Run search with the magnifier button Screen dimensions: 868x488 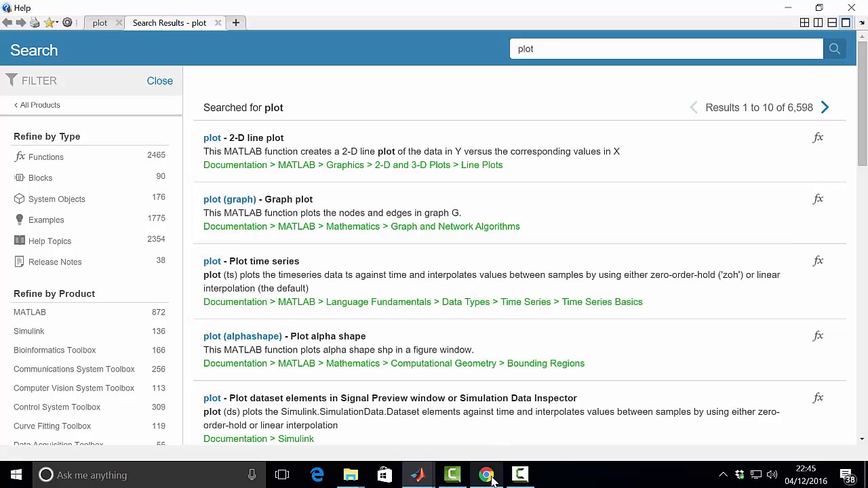[835, 49]
